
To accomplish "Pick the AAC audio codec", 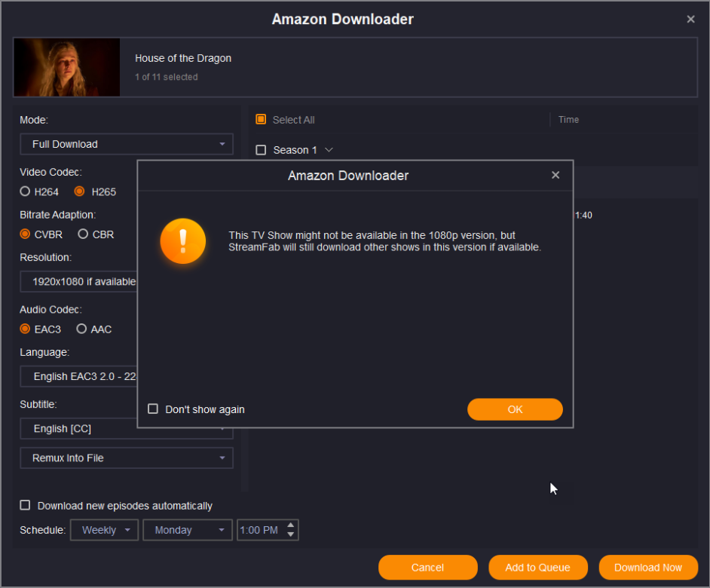I will [x=81, y=329].
